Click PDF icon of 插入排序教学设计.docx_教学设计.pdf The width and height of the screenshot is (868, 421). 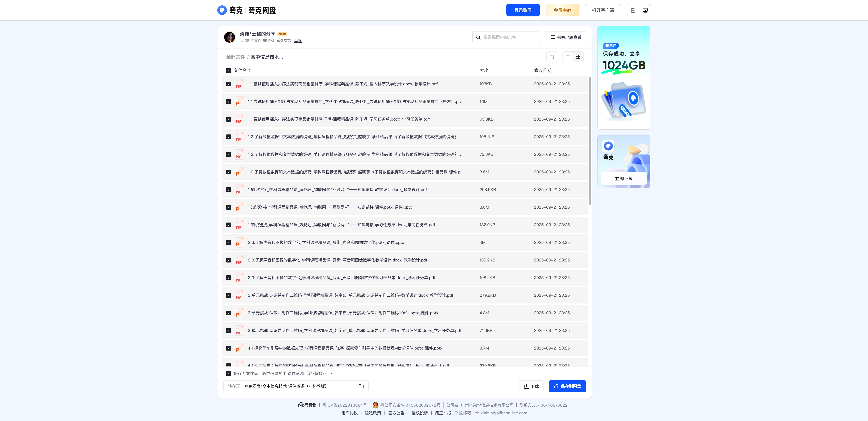pyautogui.click(x=239, y=84)
